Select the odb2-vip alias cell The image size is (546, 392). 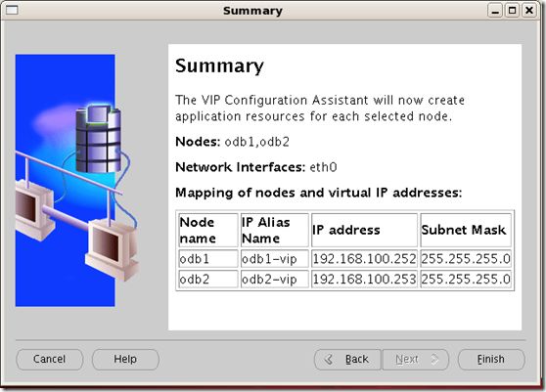[x=275, y=279]
